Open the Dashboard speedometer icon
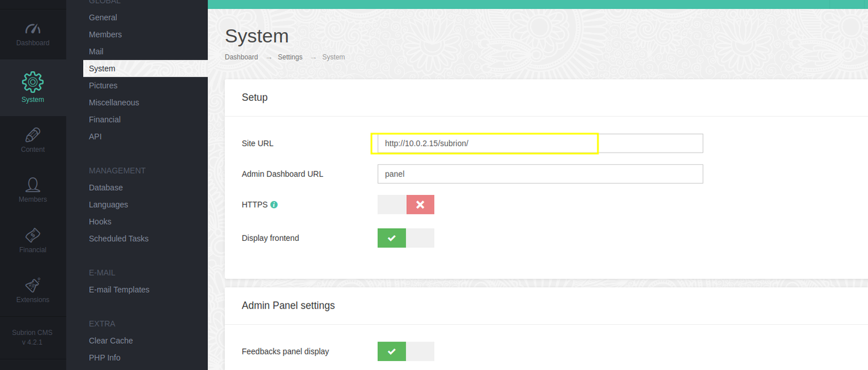Screen dimensions: 868x370 (x=33, y=29)
